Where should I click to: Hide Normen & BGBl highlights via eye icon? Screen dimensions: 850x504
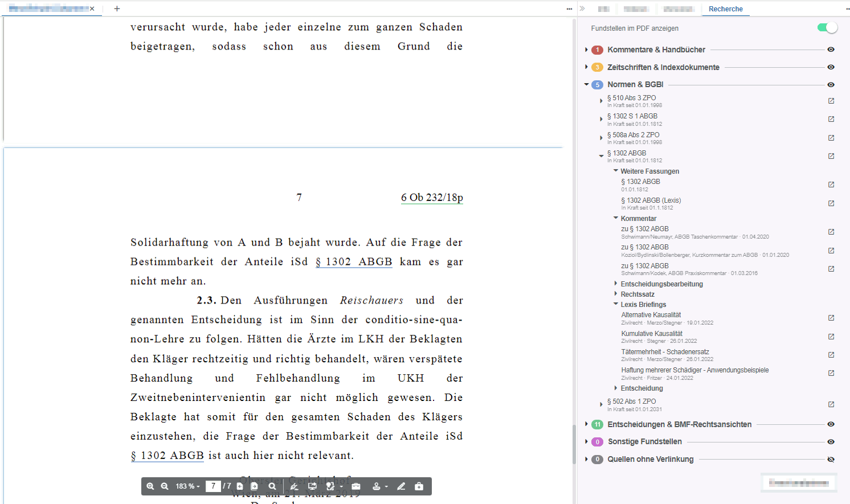[831, 85]
